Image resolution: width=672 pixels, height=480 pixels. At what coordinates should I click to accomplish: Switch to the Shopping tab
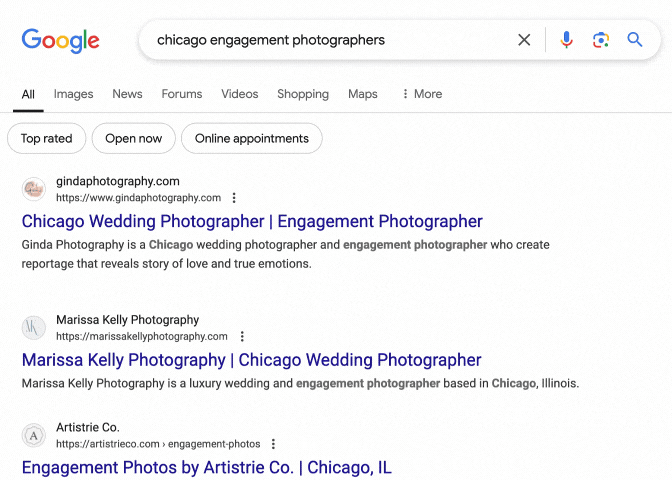[303, 94]
